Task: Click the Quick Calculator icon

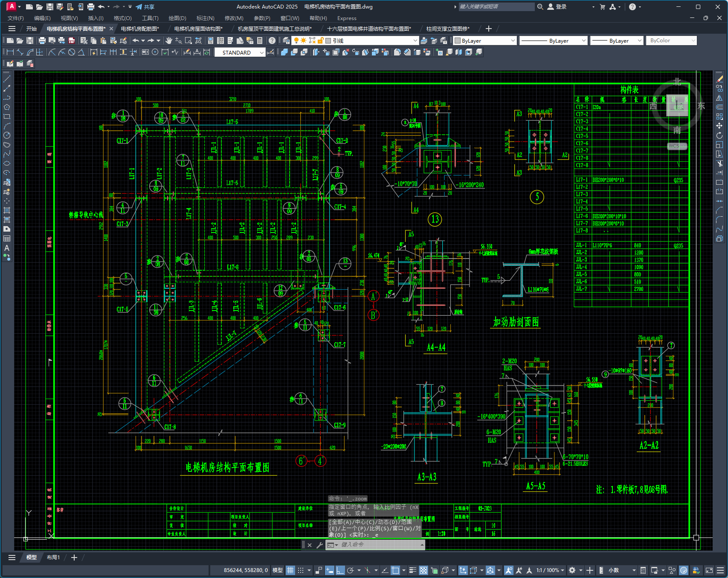Action: click(x=260, y=41)
